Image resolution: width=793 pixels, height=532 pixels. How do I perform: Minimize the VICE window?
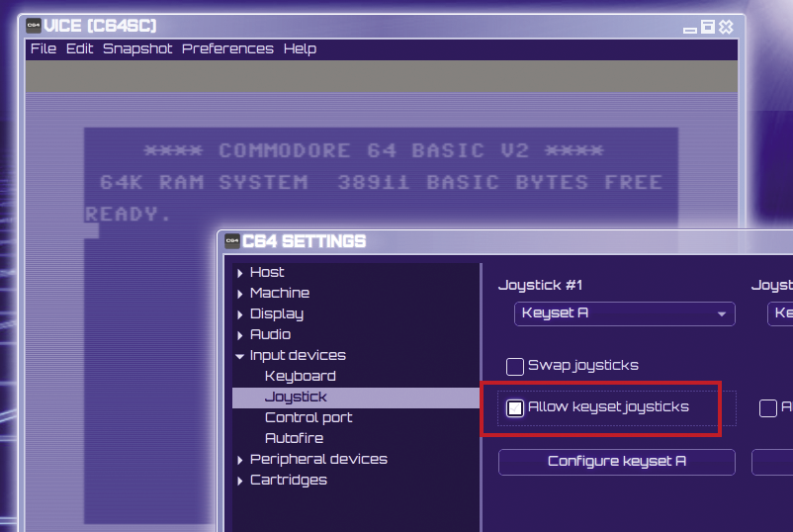click(690, 30)
